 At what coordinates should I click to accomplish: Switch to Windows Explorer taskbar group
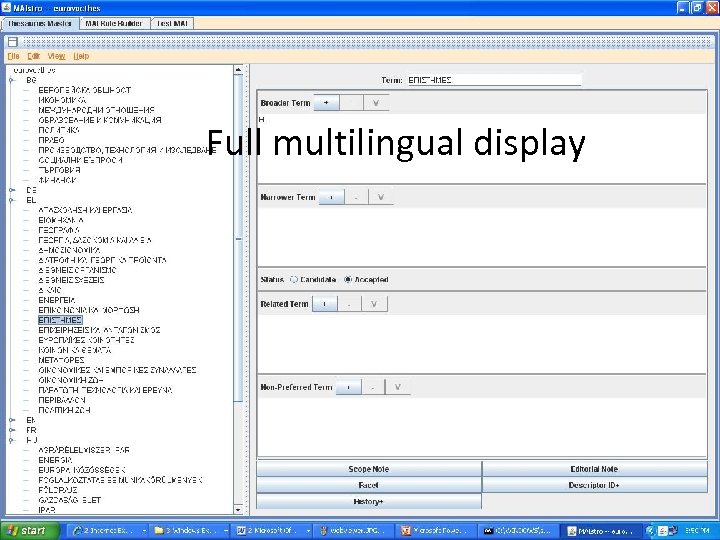click(191, 531)
